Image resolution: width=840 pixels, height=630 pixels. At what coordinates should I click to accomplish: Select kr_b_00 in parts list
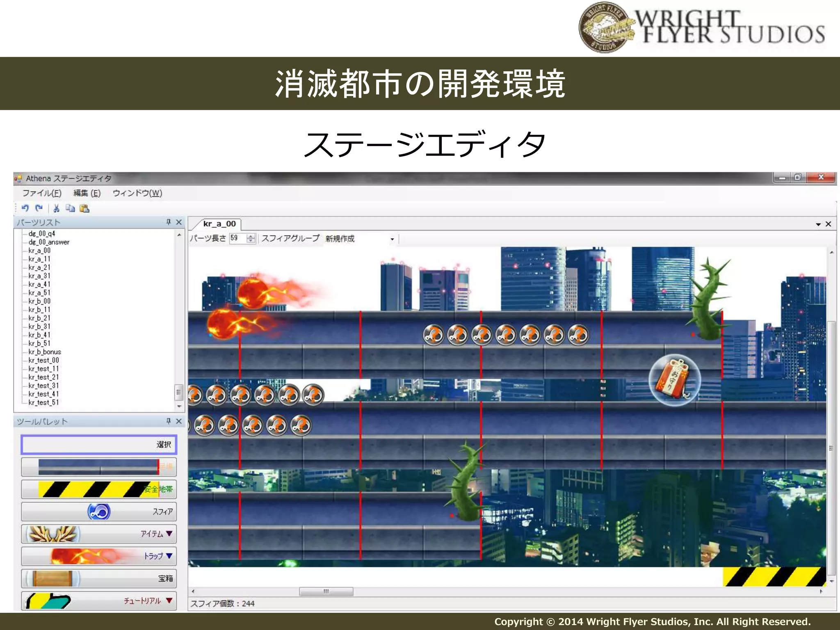(x=39, y=301)
